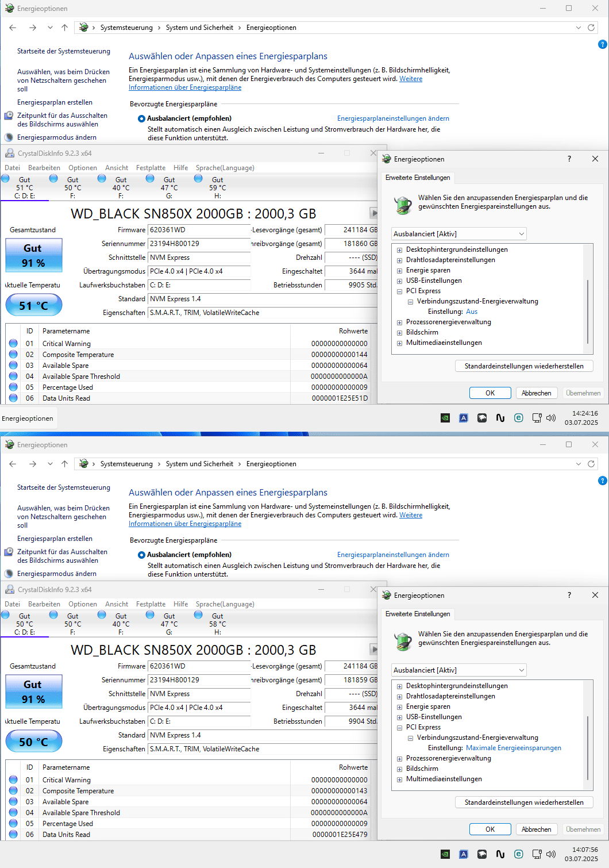Open Festplatte menu in CrystalDiskInfo showing 51 °C
Viewport: 609px width, 868px height.
151,168
